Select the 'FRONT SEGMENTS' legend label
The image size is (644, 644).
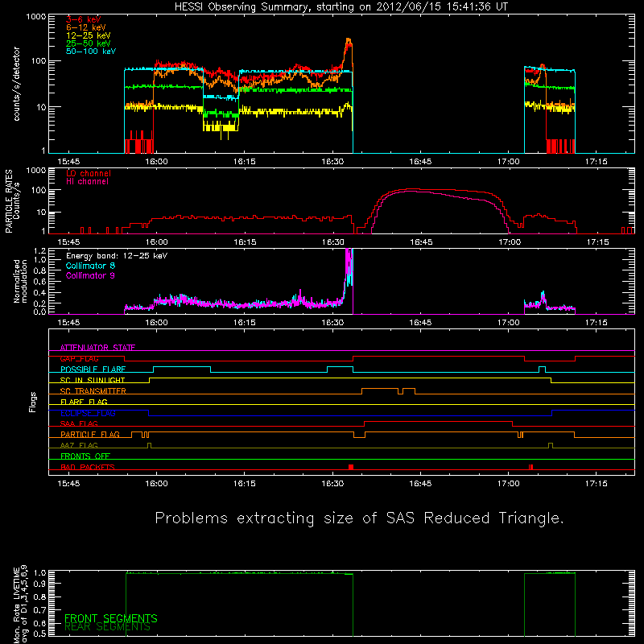click(x=111, y=618)
